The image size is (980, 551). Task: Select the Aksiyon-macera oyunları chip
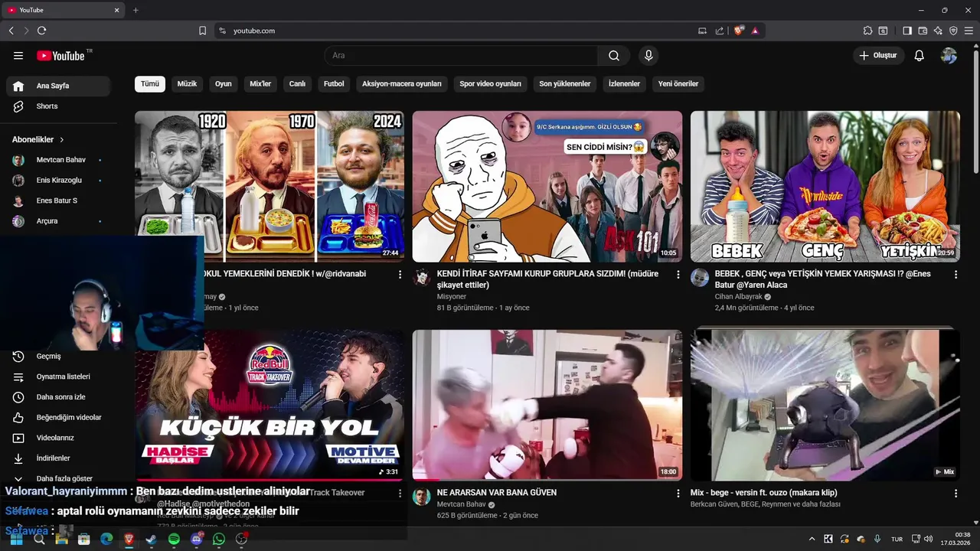click(402, 83)
